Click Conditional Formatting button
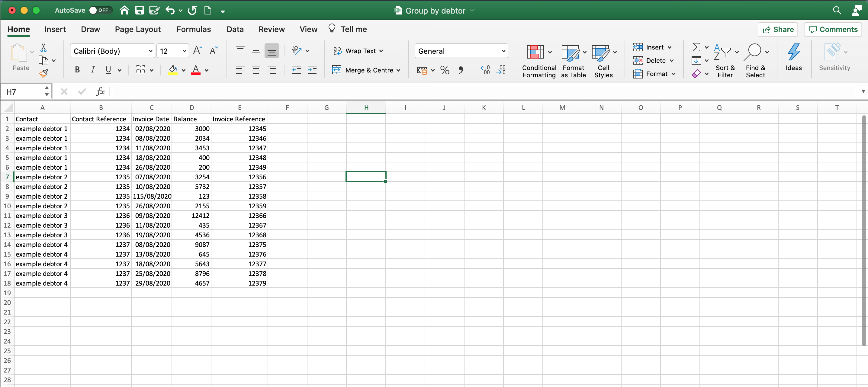Screen dimensions: 868x387 (x=539, y=61)
